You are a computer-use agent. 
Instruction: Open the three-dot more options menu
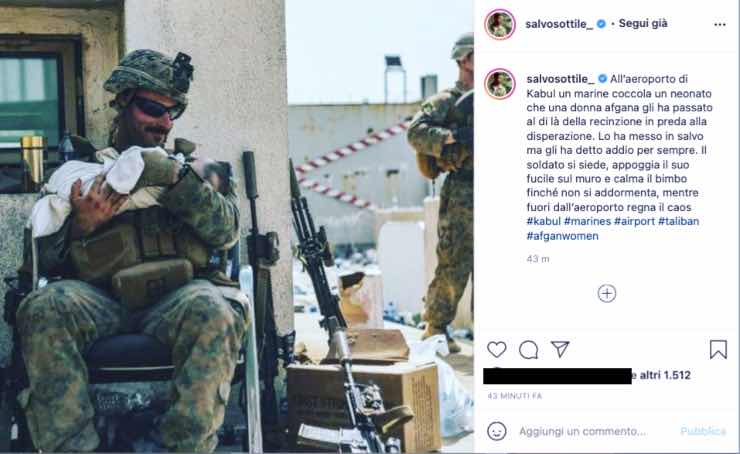720,25
